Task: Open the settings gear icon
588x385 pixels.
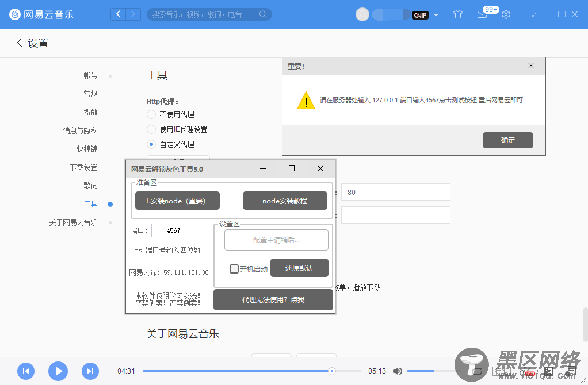Action: click(506, 14)
